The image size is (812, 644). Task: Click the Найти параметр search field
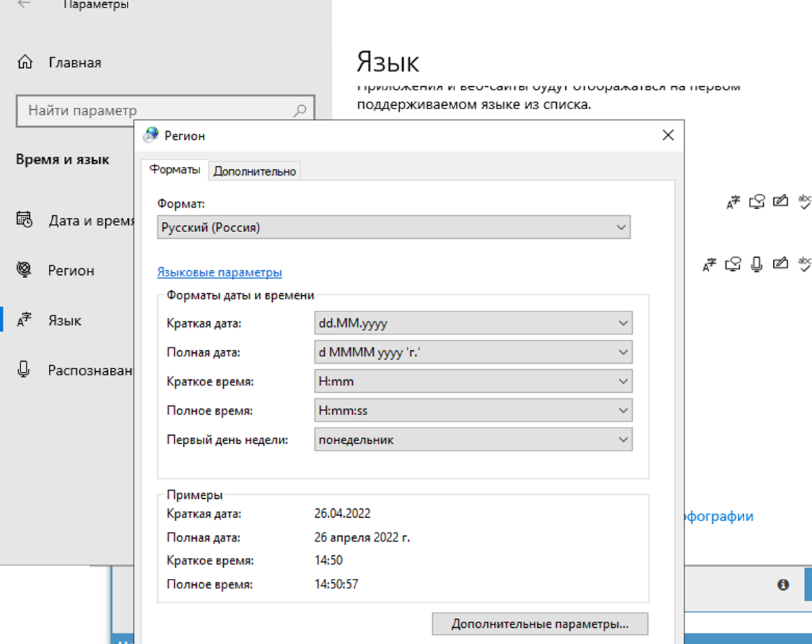(156, 111)
